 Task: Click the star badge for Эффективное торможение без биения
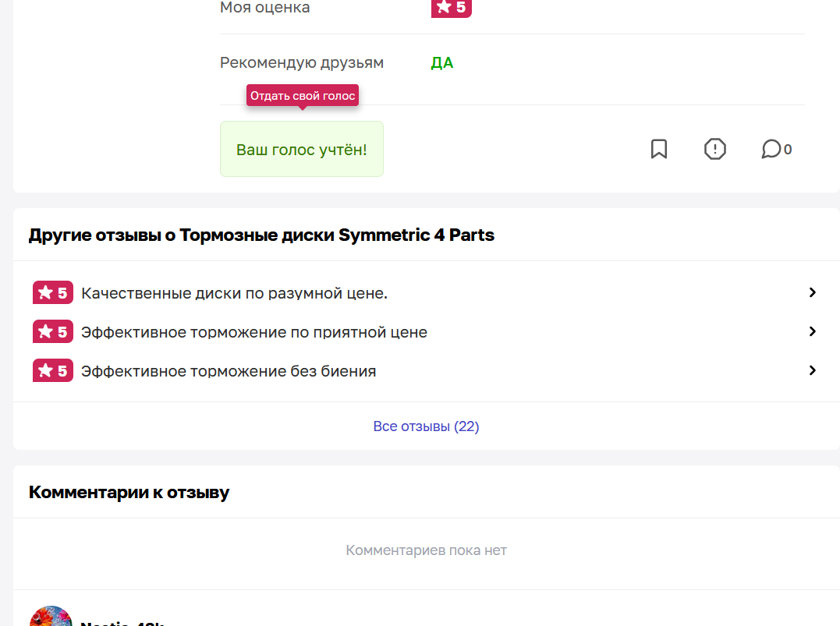coord(52,370)
